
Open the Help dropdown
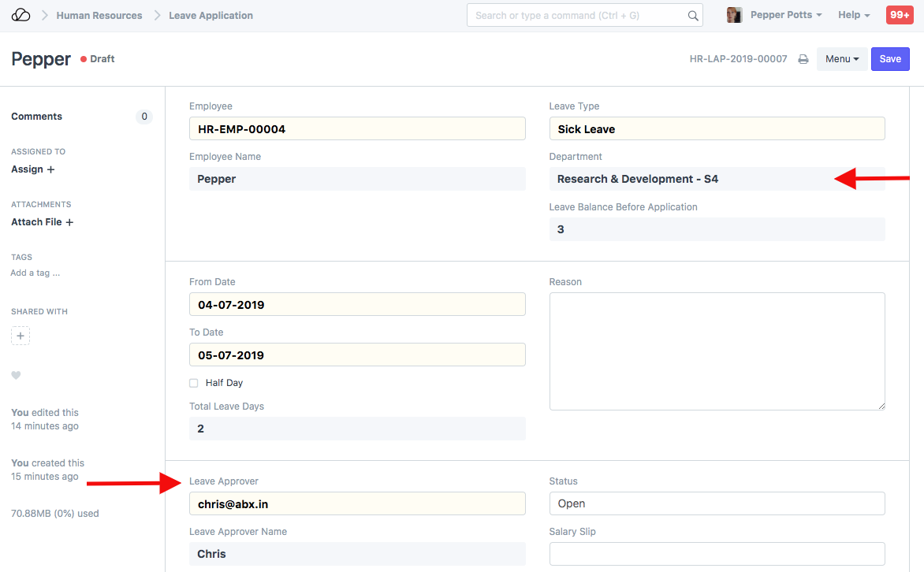[x=854, y=15]
